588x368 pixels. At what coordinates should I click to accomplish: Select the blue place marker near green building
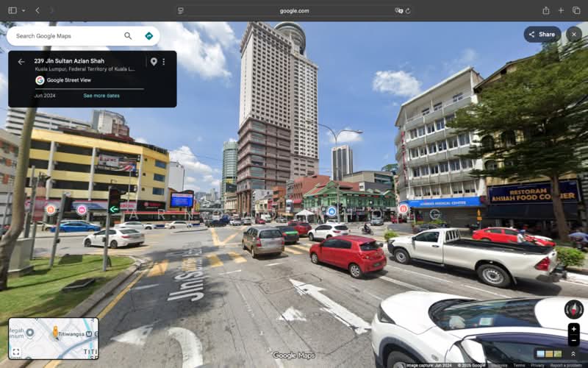pyautogui.click(x=331, y=211)
